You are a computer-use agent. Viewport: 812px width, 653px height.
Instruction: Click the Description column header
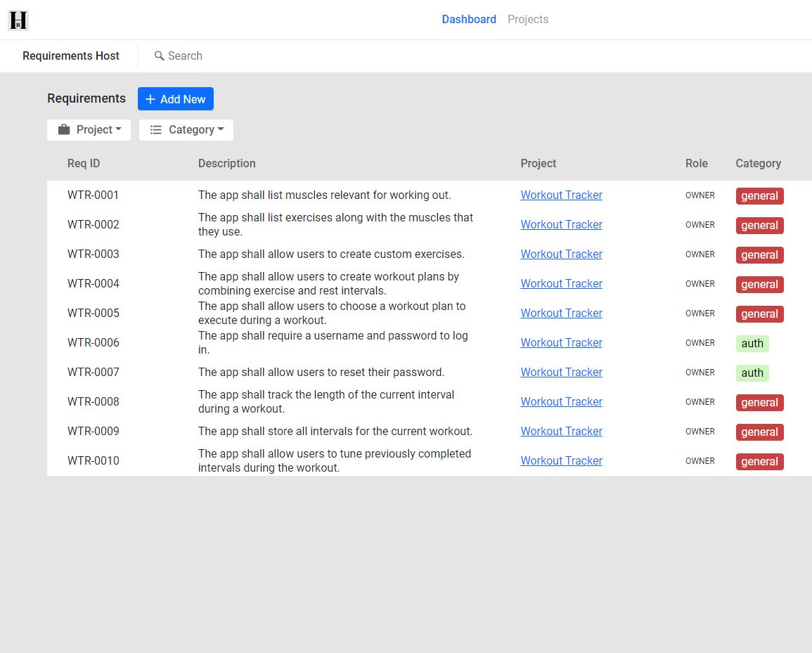point(227,163)
